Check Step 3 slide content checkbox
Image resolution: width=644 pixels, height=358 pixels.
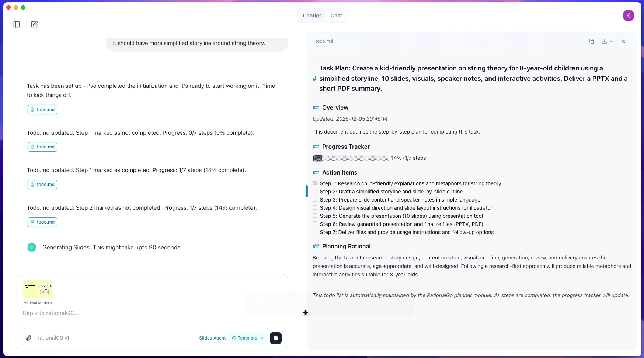[315, 199]
